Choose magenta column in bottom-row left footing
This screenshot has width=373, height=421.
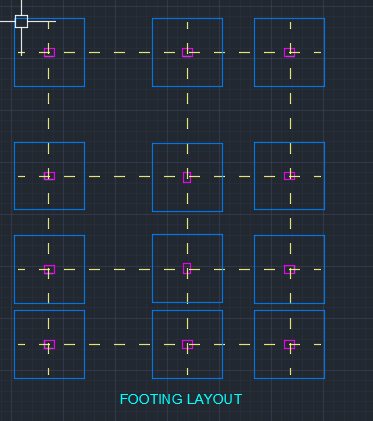tap(49, 344)
